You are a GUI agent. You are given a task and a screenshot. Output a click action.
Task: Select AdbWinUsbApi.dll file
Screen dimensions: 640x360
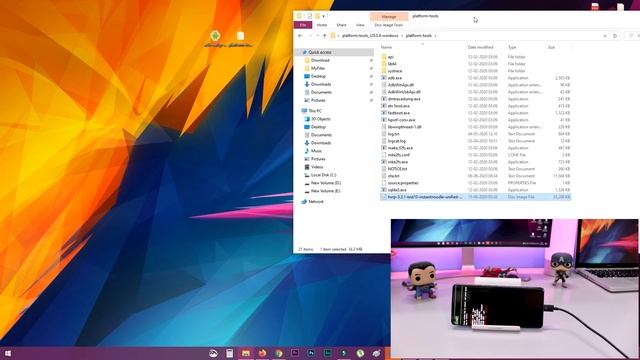(x=404, y=92)
